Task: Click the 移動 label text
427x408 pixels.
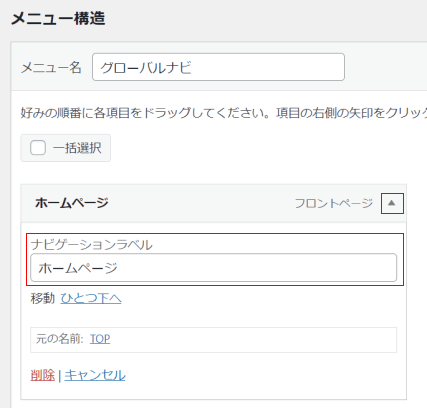Action: 43,298
